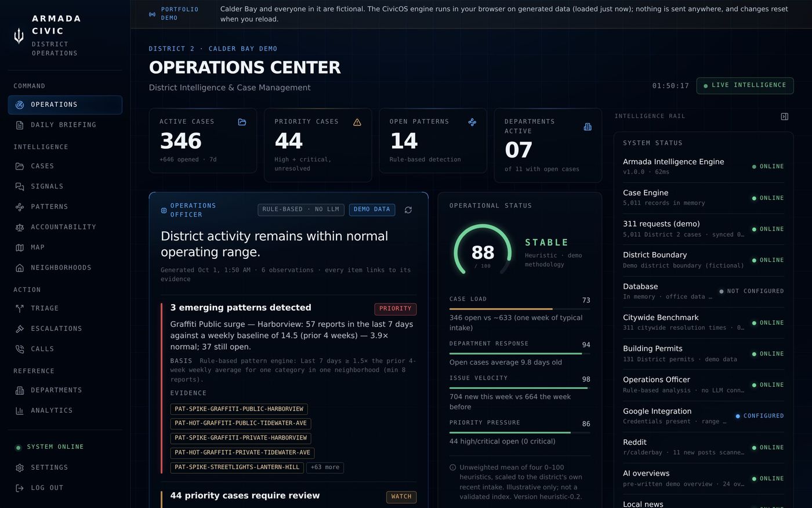This screenshot has height=508, width=812.
Task: Click the Departments building icon in sidebar
Action: click(x=20, y=391)
